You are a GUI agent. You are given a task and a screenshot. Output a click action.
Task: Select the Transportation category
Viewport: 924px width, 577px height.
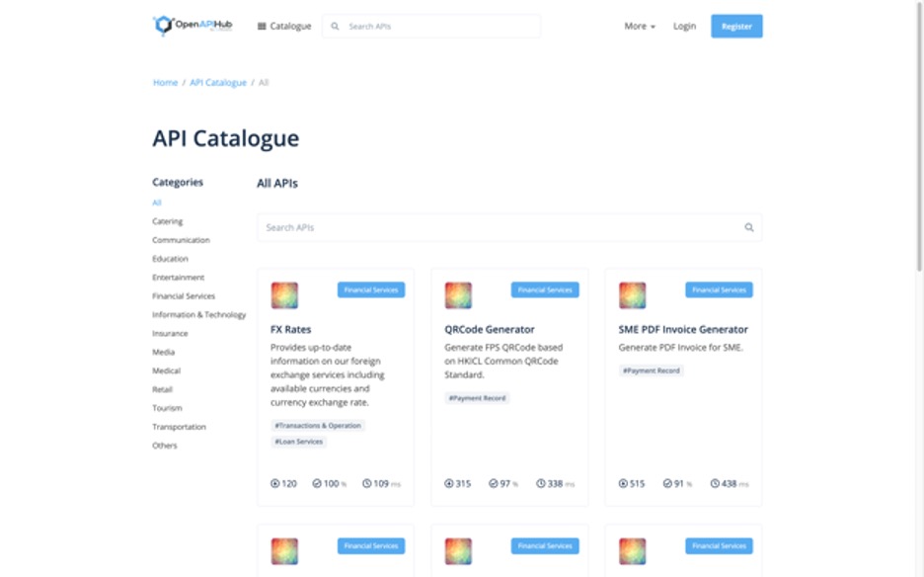click(x=179, y=427)
